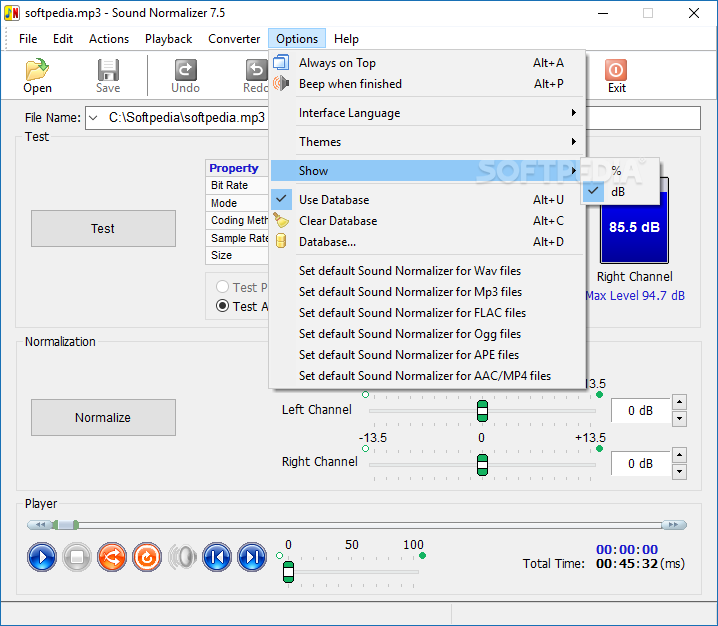Click the Right Channel 0 dB field
The width and height of the screenshot is (718, 626).
tap(641, 464)
